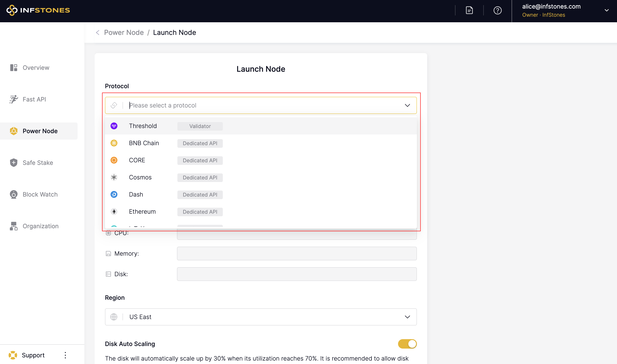
Task: Click the back arrow in breadcrumb
Action: [98, 33]
